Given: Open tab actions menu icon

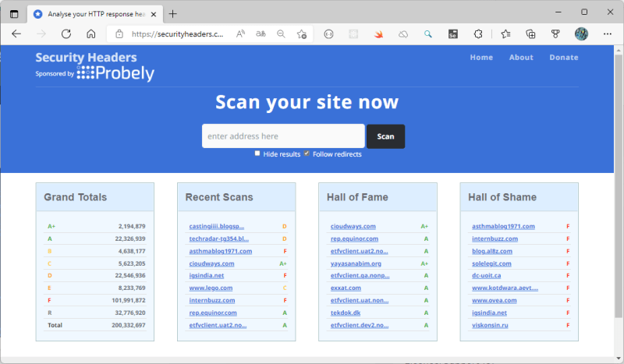Looking at the screenshot, I should tap(14, 14).
